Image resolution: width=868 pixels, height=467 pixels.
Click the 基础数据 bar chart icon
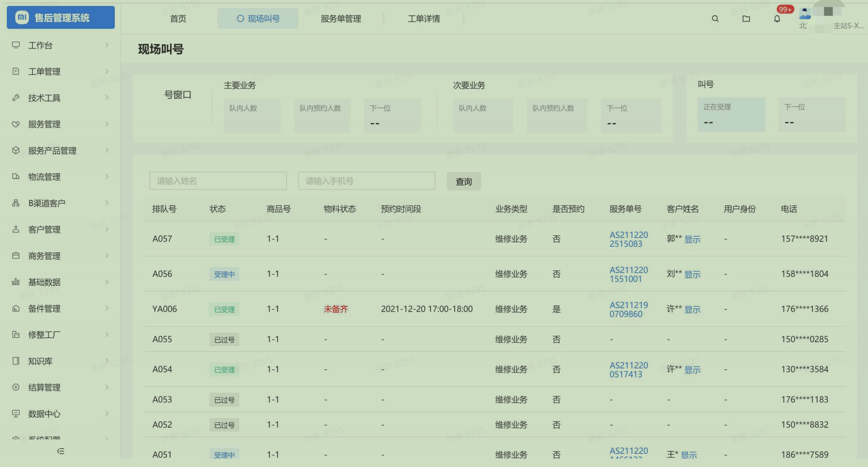coord(16,282)
